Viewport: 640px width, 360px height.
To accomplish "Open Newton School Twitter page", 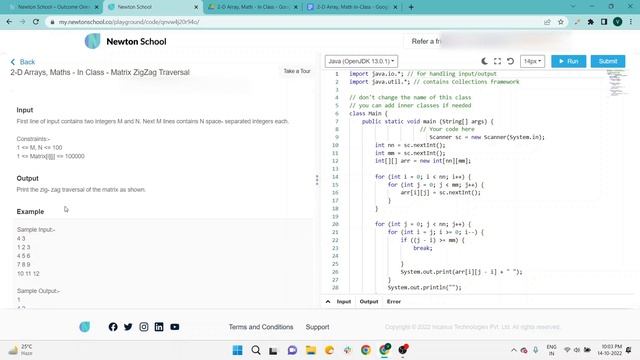I will pyautogui.click(x=128, y=327).
